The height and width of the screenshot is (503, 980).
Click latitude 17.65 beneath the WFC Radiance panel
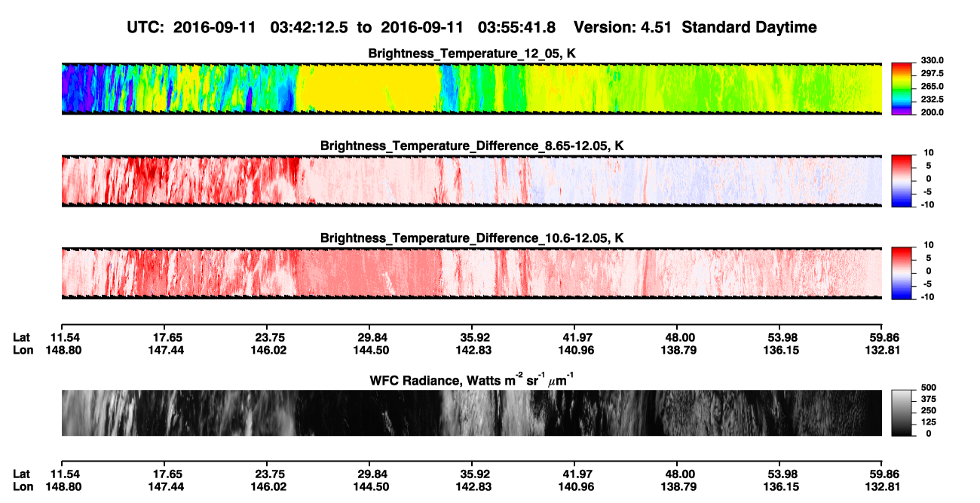tap(167, 474)
